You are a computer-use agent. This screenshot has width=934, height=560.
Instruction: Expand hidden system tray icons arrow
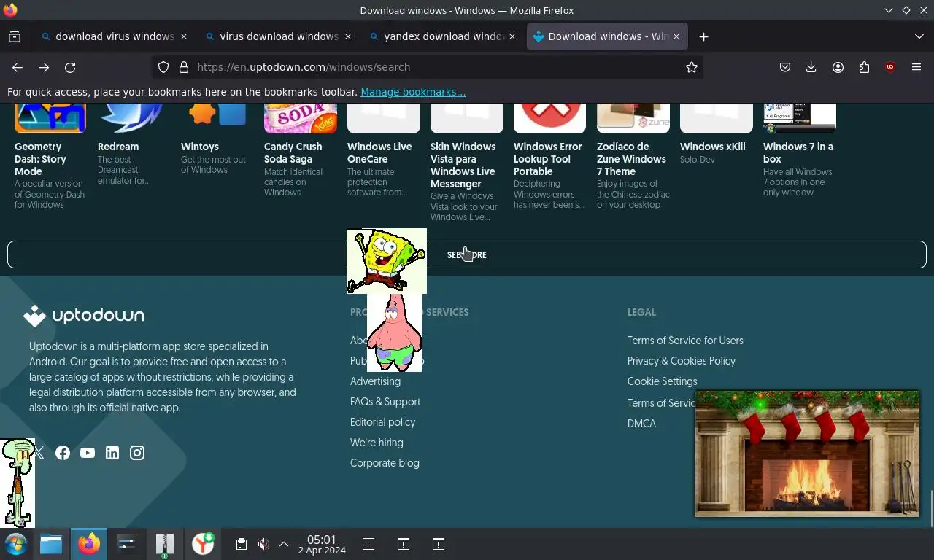tap(284, 544)
